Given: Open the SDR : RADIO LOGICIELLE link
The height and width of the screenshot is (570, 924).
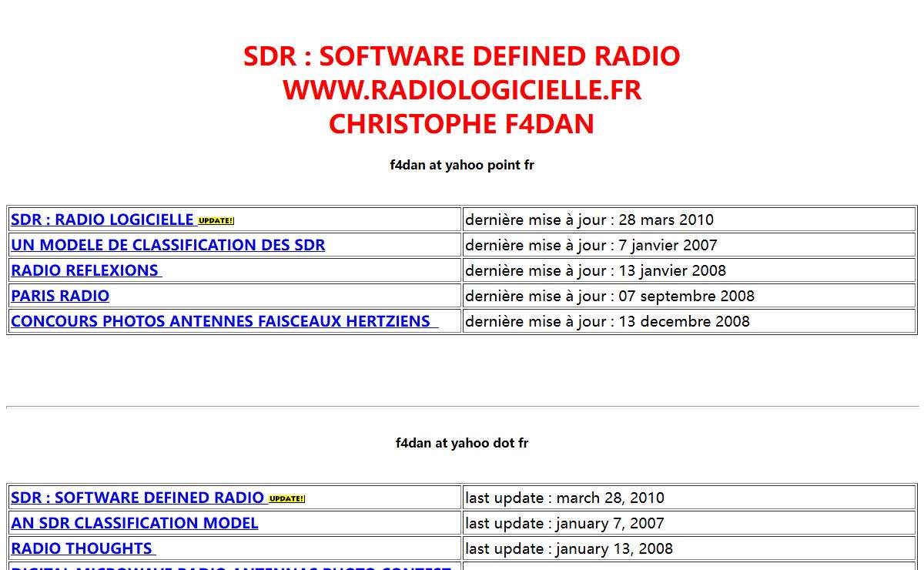Looking at the screenshot, I should 102,220.
